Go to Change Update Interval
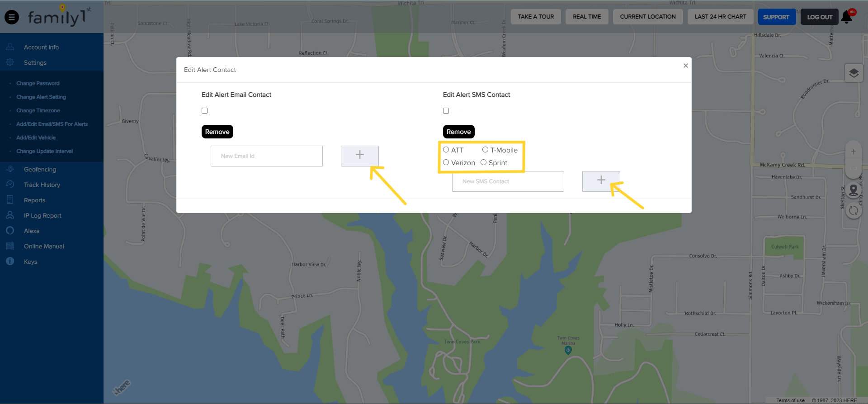Image resolution: width=868 pixels, height=404 pixels. point(45,151)
